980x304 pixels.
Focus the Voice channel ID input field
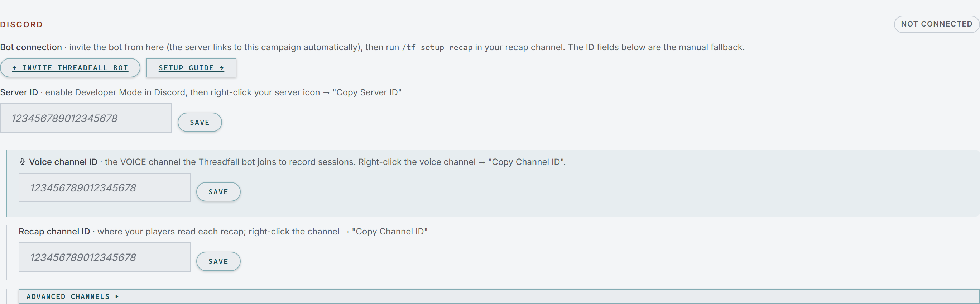tap(105, 188)
